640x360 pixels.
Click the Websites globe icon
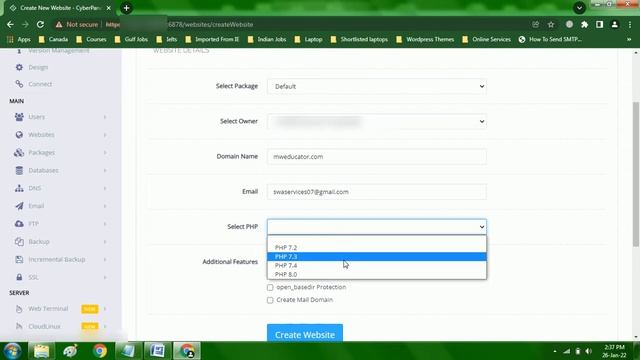(x=19, y=135)
